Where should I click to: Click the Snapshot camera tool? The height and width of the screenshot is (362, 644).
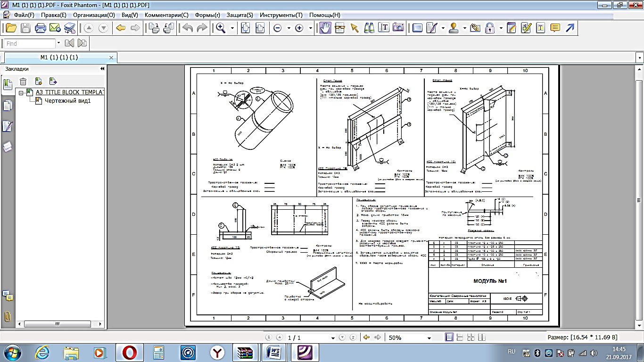(x=398, y=28)
